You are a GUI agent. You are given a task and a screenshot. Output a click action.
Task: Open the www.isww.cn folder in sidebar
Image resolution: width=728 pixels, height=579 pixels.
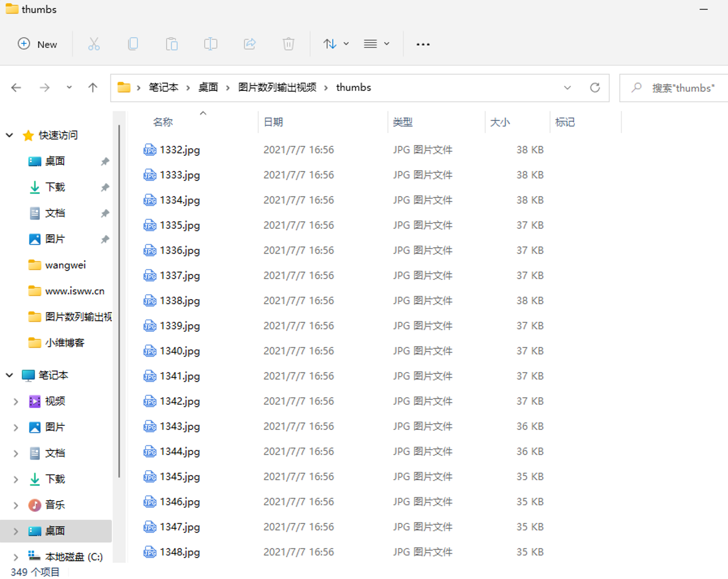(x=75, y=291)
